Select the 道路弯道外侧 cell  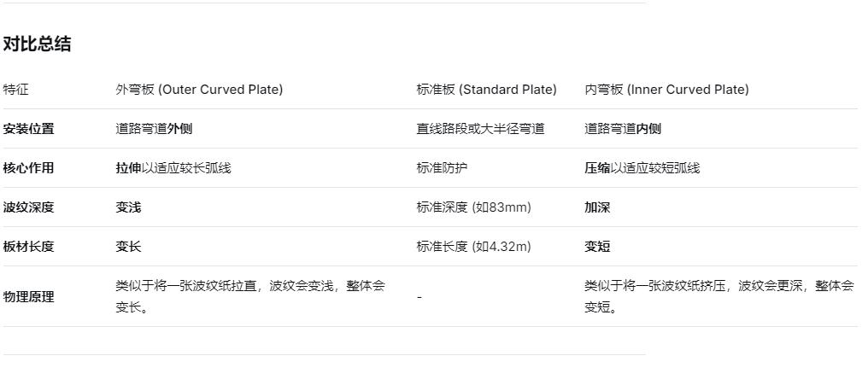point(154,129)
